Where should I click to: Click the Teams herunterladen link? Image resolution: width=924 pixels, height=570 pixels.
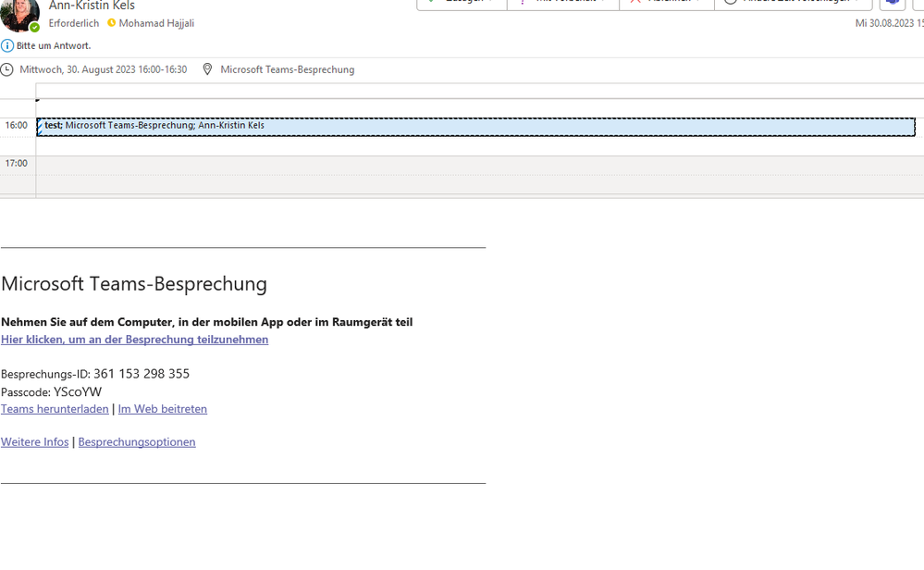(55, 409)
